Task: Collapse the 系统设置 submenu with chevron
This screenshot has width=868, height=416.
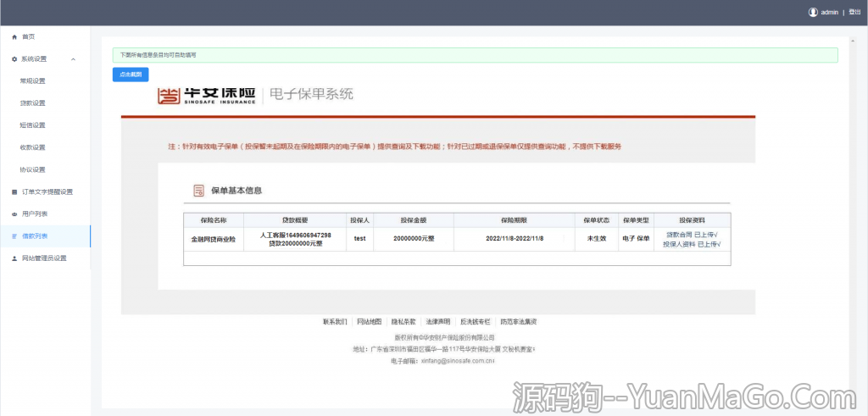Action: 73,59
